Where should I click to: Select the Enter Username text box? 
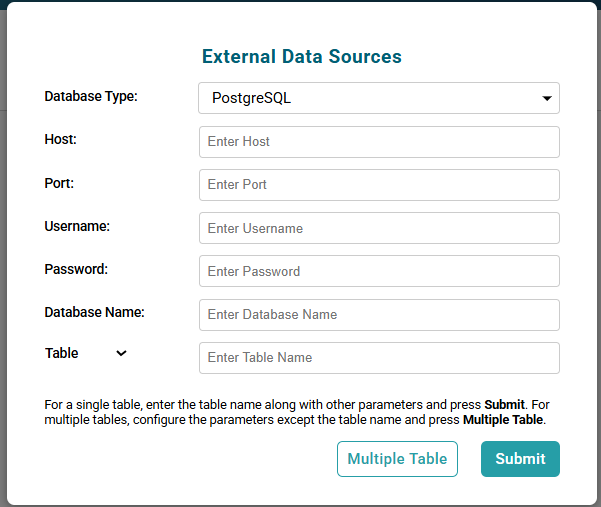click(x=379, y=228)
